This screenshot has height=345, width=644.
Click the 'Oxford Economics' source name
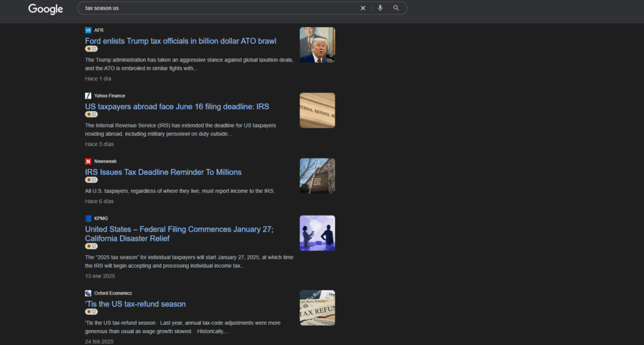tap(113, 293)
